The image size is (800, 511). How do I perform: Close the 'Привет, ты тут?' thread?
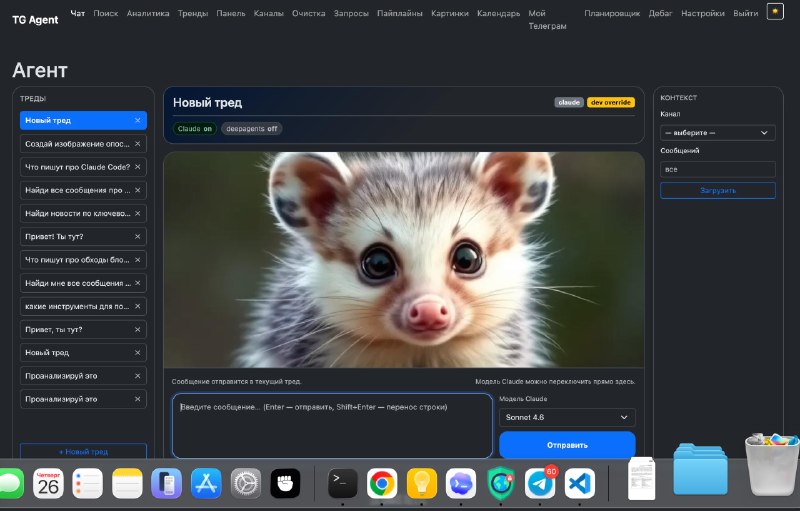pos(137,329)
